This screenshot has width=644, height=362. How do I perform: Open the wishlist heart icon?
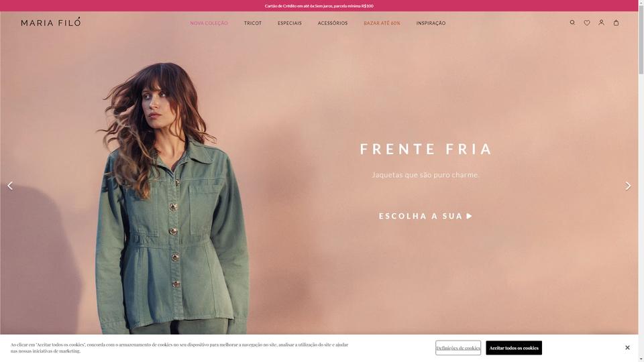pos(587,23)
